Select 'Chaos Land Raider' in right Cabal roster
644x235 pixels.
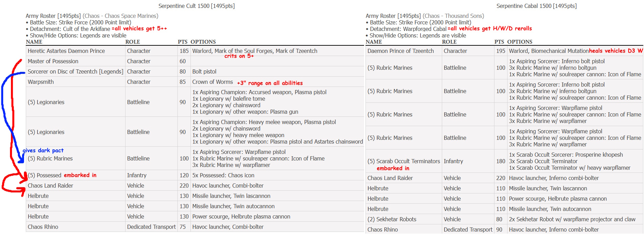[x=390, y=178]
